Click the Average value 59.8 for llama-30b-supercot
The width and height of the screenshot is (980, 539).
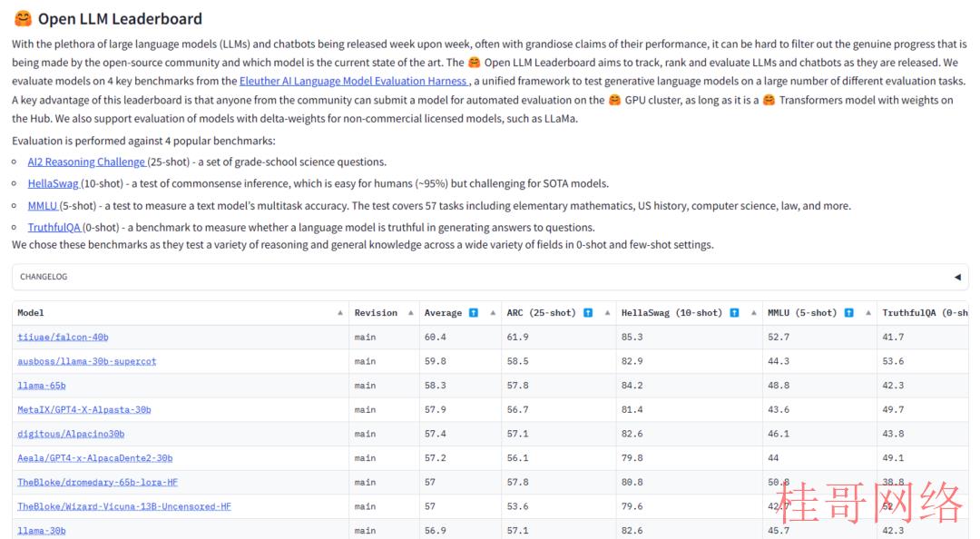pyautogui.click(x=435, y=361)
